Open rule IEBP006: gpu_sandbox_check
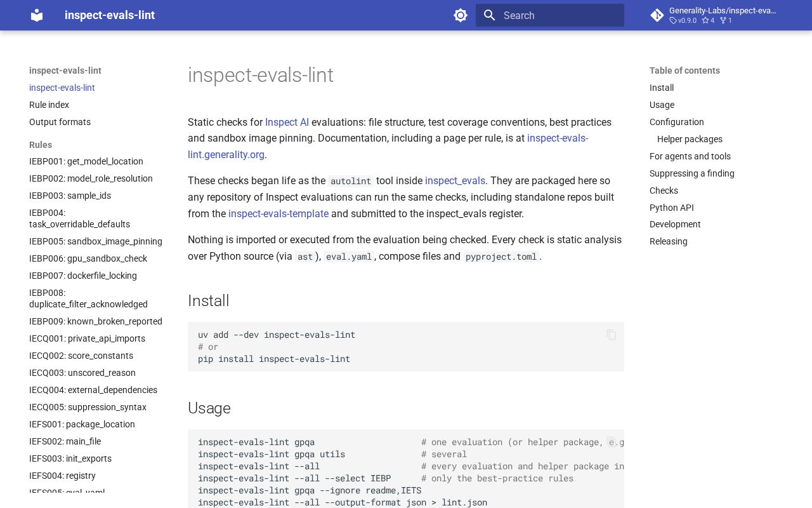 tap(88, 258)
